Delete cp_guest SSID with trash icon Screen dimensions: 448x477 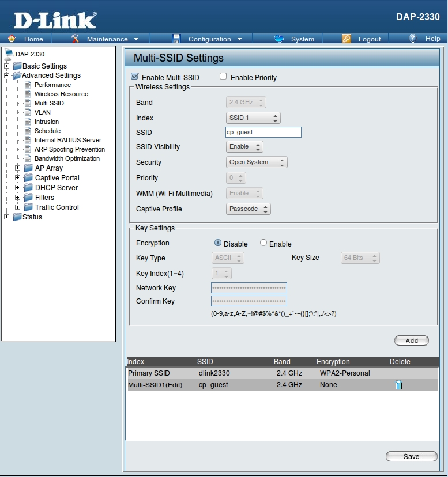point(398,385)
